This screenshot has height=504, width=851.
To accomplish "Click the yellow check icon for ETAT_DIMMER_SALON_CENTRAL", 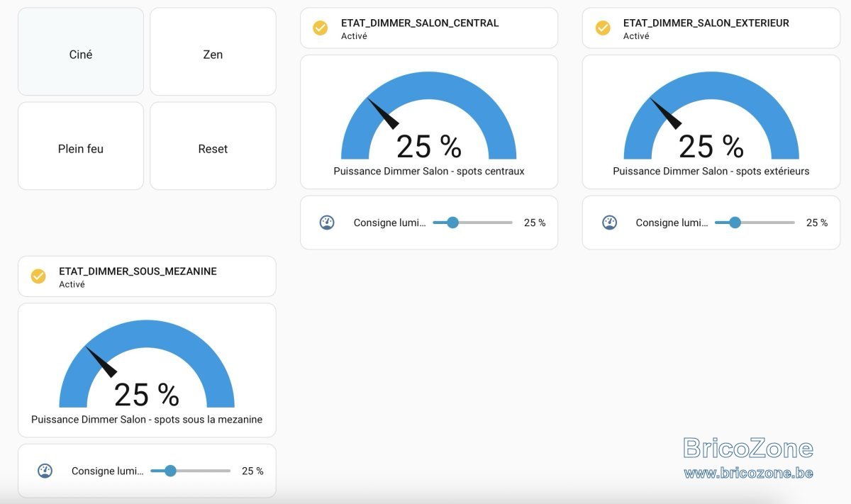I will pyautogui.click(x=321, y=28).
